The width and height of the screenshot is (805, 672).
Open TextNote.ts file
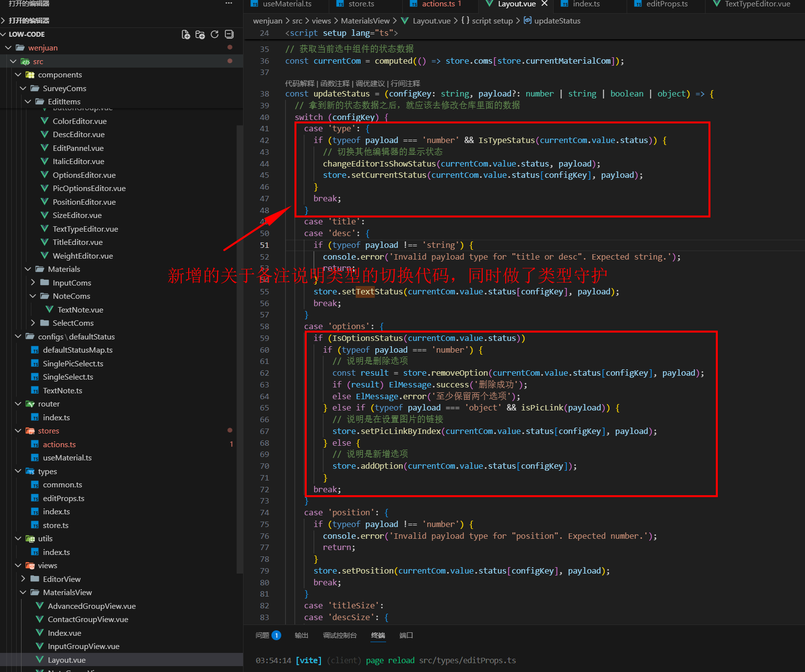tap(62, 390)
